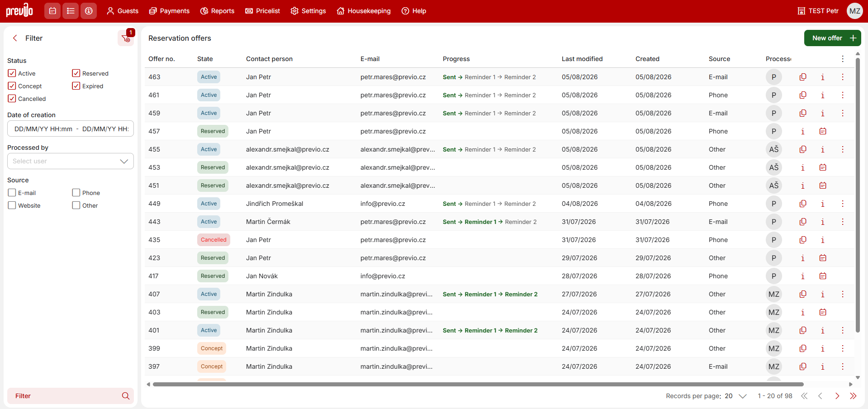The image size is (868, 409).
Task: Click contact Jindřich Promeškal
Action: point(275,204)
